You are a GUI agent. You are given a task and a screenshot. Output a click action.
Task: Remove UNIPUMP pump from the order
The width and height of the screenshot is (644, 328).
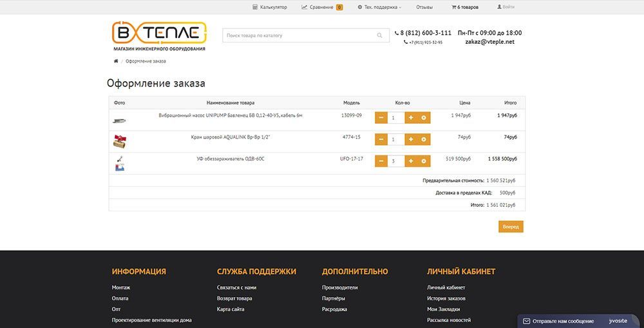point(424,118)
